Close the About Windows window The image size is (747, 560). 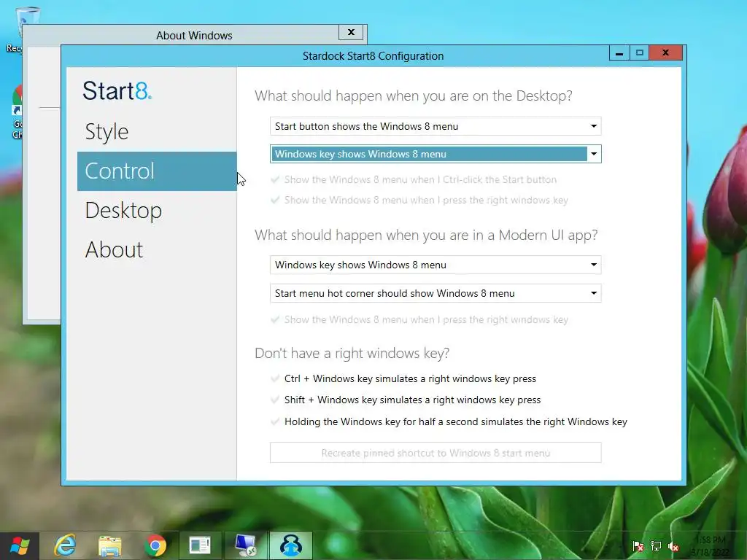[351, 32]
